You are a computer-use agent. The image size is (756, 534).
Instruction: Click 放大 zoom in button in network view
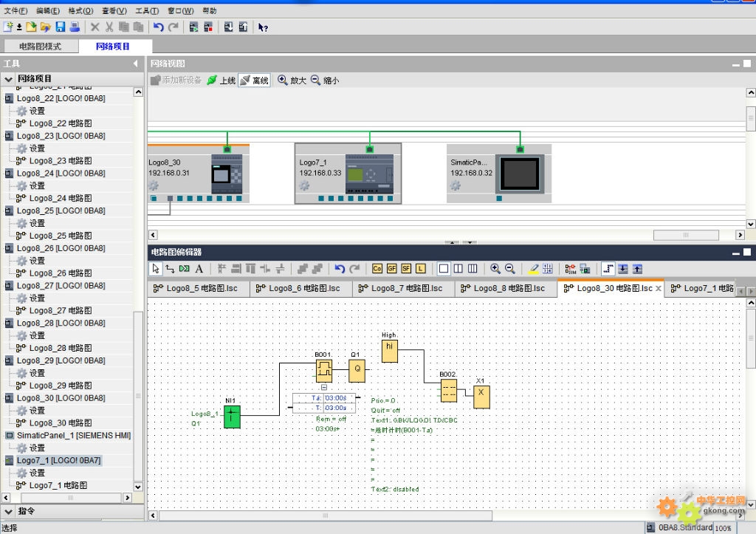tap(292, 80)
